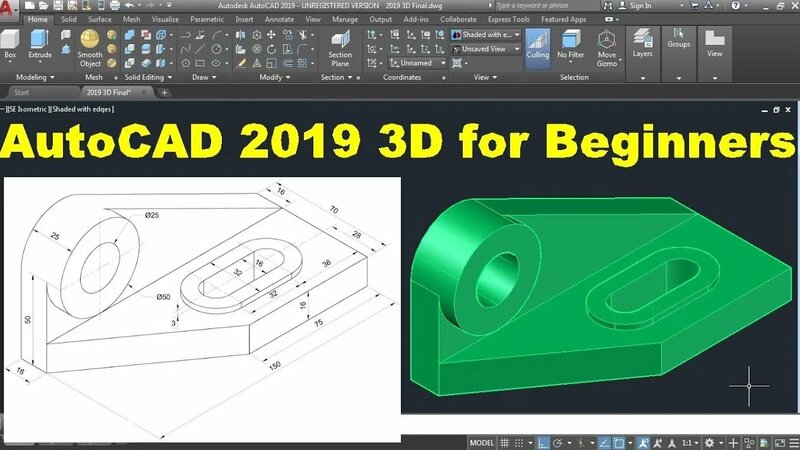This screenshot has height=450, width=800.
Task: Click the Rotate tool in Modify
Action: [x=271, y=49]
